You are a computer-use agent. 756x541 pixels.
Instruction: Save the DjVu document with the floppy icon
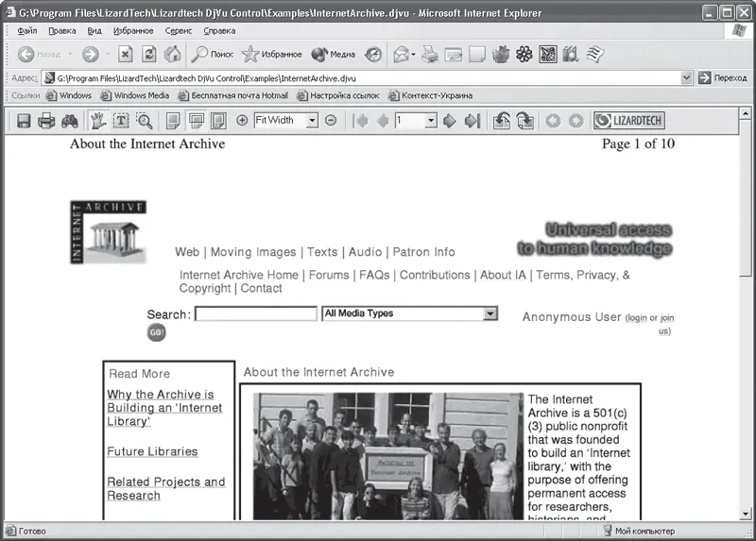coord(24,121)
